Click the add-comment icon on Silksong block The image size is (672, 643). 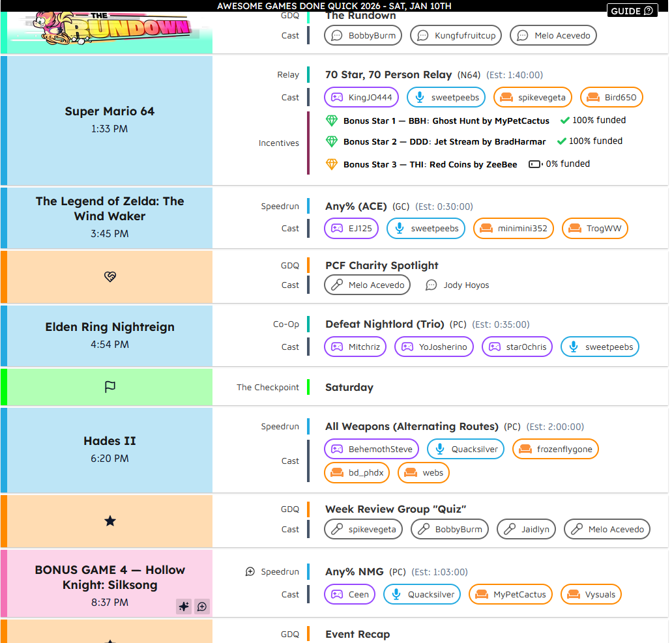pos(202,607)
